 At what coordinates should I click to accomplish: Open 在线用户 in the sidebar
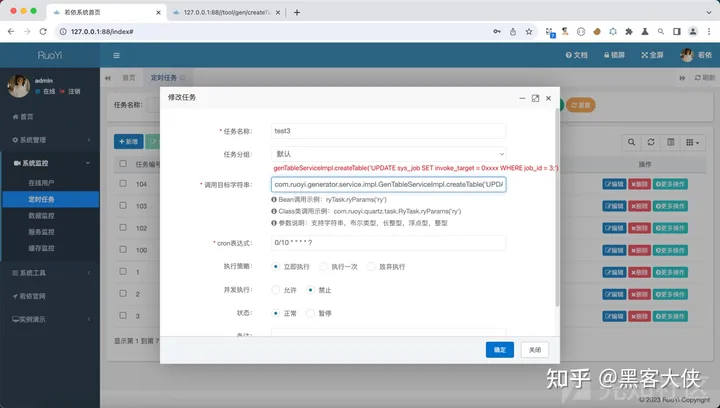pyautogui.click(x=41, y=183)
